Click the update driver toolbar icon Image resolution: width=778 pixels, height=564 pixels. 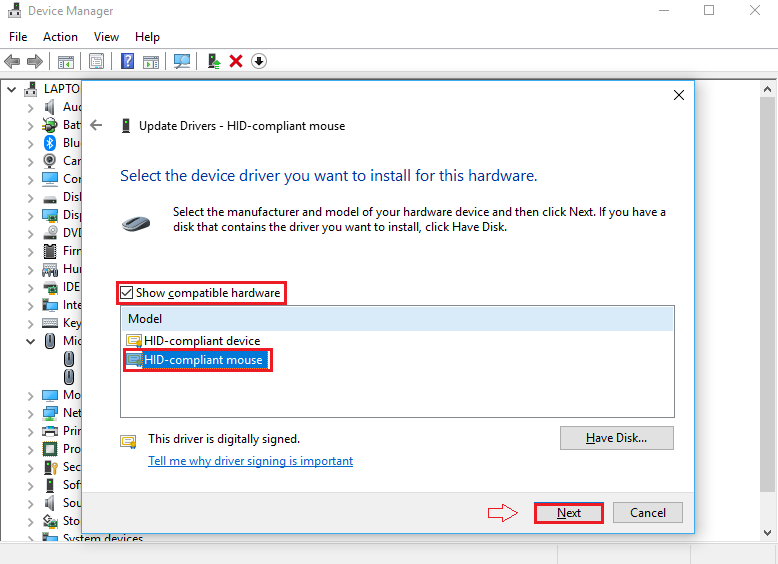pos(214,61)
